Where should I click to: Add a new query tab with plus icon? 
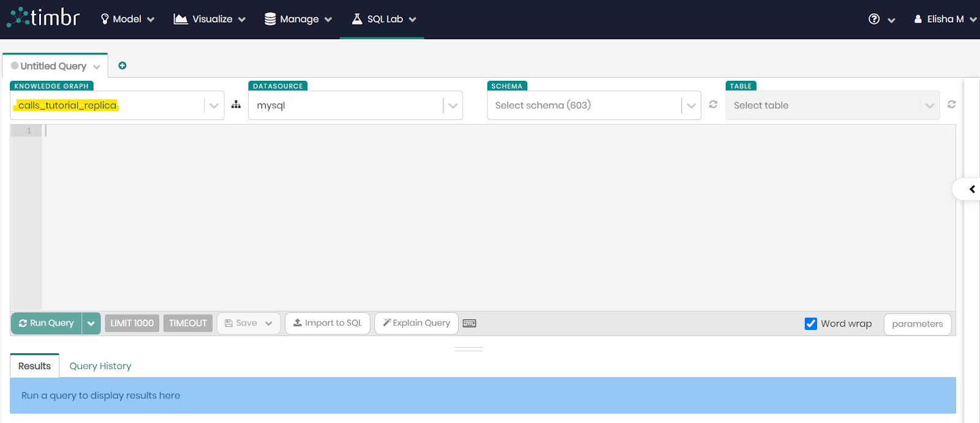(x=123, y=66)
